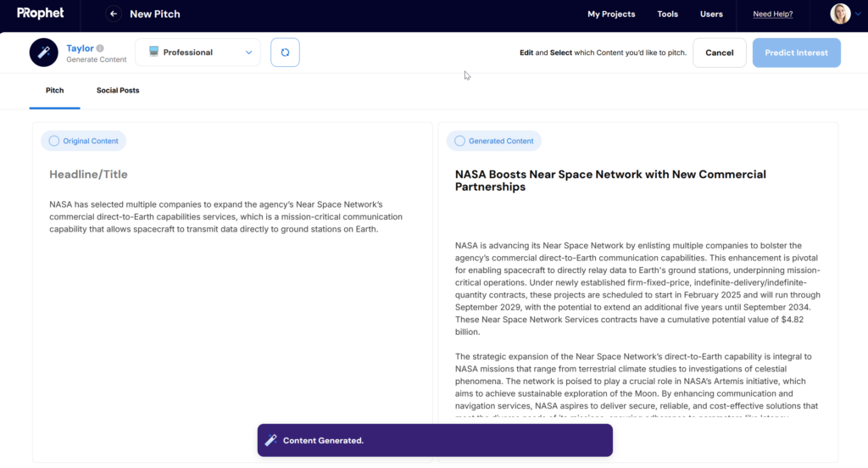The height and width of the screenshot is (468, 868).
Task: Select the Original Content radio button
Action: [x=53, y=141]
